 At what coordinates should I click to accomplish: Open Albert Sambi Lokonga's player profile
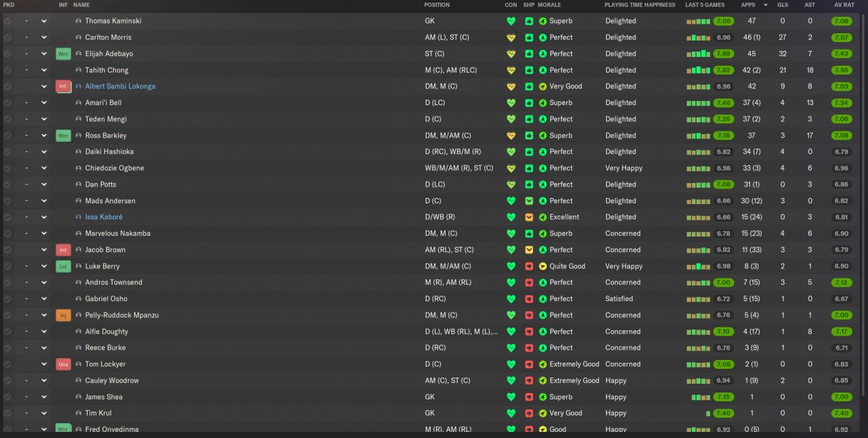(x=120, y=86)
